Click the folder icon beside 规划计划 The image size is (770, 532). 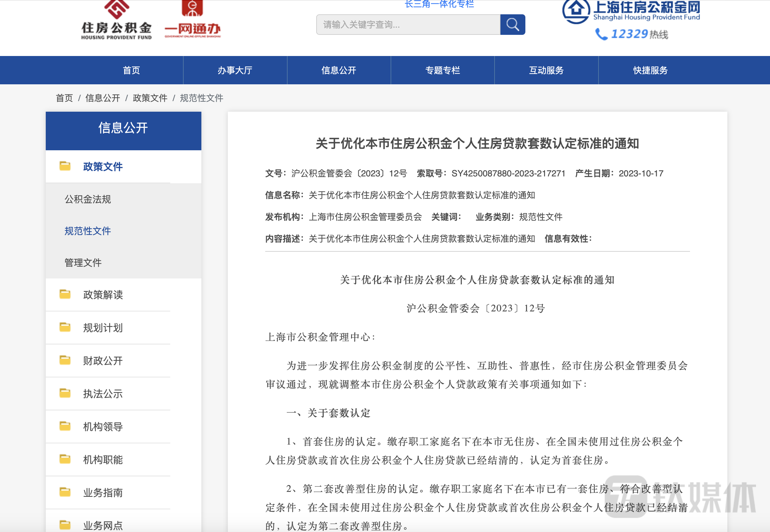coord(65,327)
